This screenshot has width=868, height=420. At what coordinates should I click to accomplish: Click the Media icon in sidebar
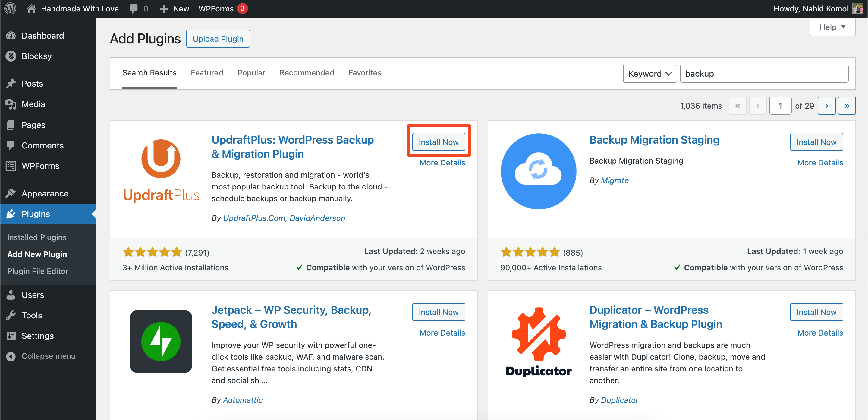pyautogui.click(x=11, y=104)
